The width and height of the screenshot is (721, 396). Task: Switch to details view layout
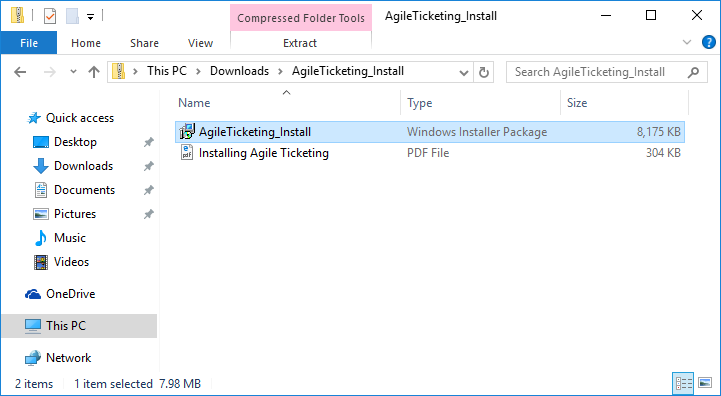tap(684, 383)
